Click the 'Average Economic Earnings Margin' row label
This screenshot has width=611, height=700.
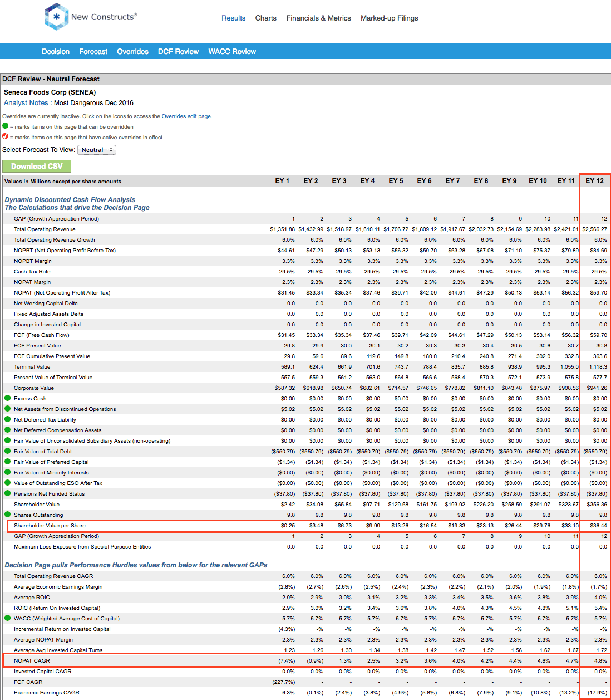tap(58, 587)
